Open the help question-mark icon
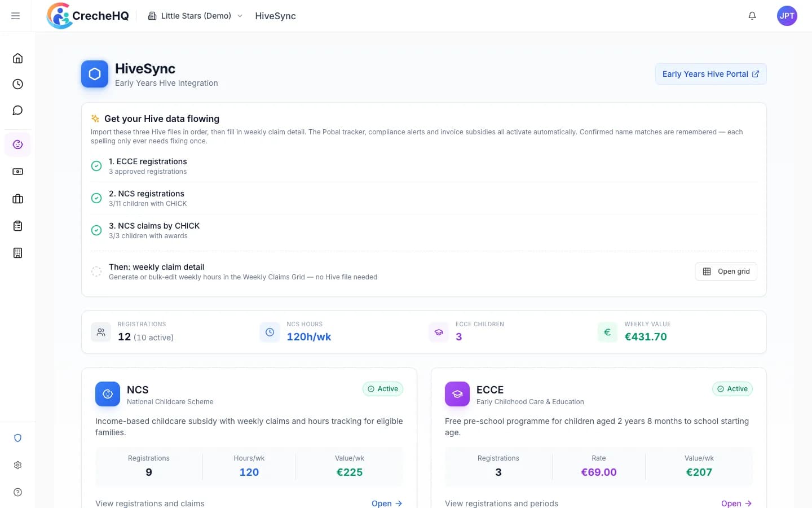This screenshot has height=508, width=812. click(18, 492)
